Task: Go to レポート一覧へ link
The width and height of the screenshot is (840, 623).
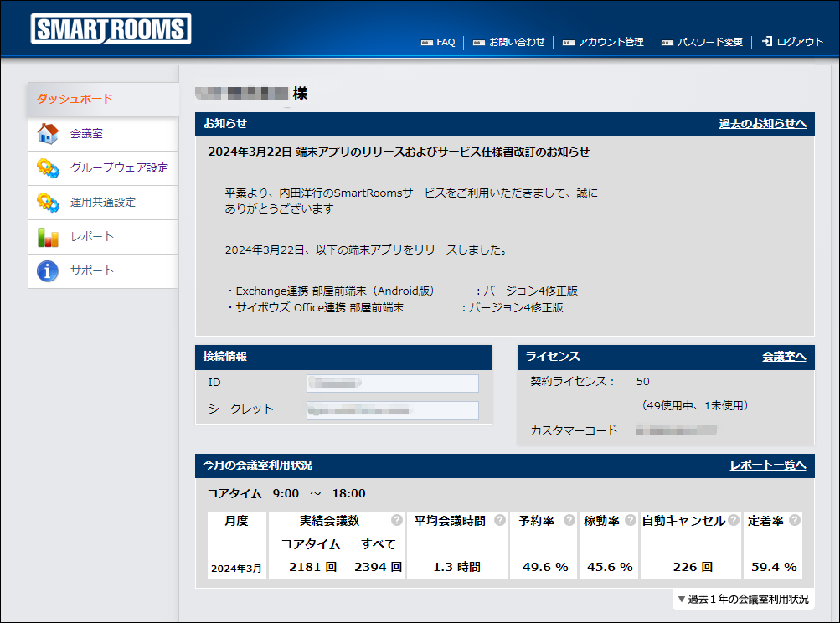Action: 767,466
